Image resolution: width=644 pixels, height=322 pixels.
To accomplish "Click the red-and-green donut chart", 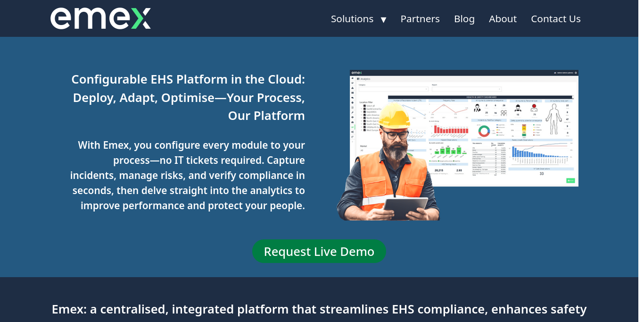I will pos(484,131).
